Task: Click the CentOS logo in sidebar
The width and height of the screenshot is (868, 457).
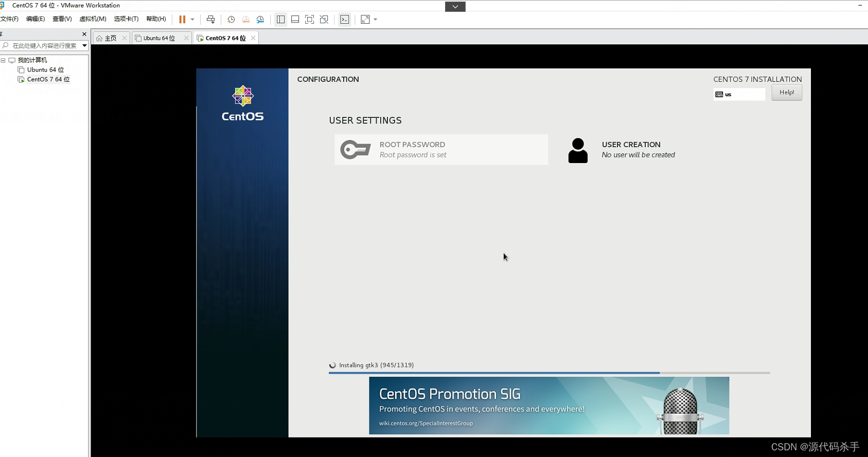Action: [242, 103]
